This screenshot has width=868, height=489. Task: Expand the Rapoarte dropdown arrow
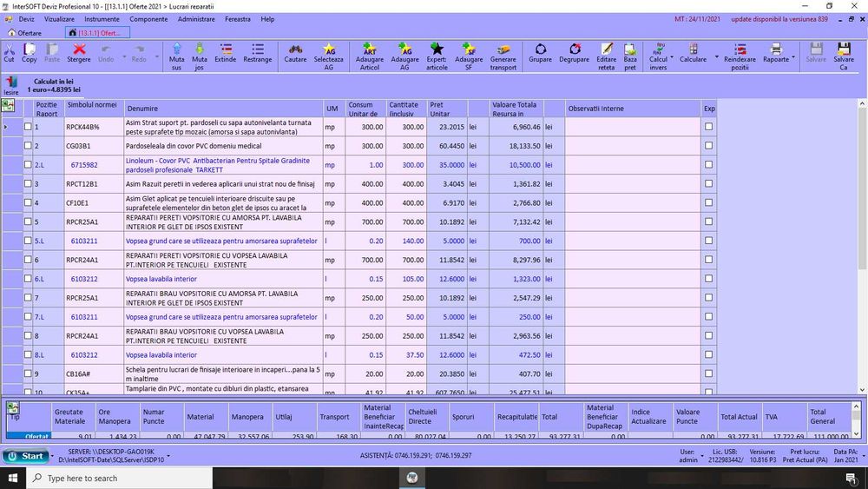[793, 59]
